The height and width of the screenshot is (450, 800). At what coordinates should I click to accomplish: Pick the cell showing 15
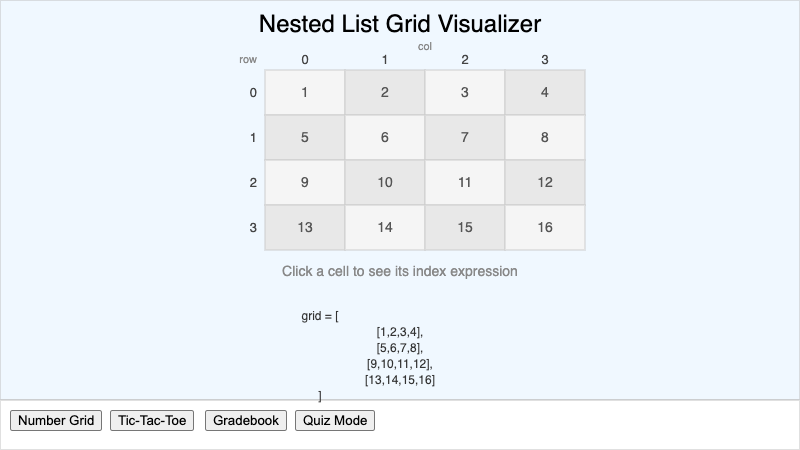(465, 228)
